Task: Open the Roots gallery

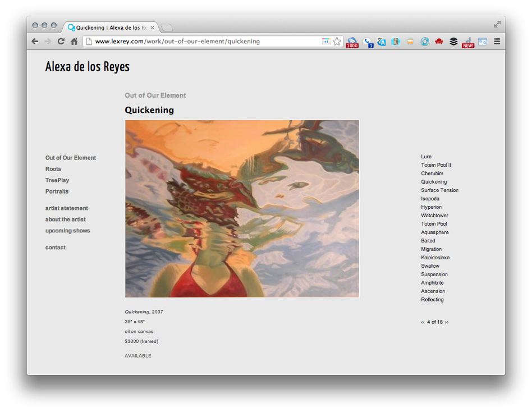Action: (x=53, y=169)
